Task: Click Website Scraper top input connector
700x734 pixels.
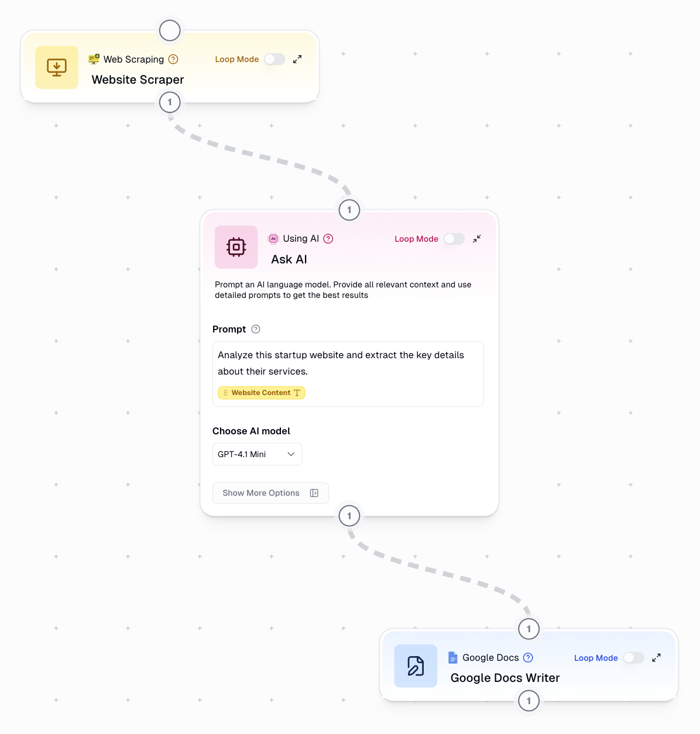Action: coord(170,30)
